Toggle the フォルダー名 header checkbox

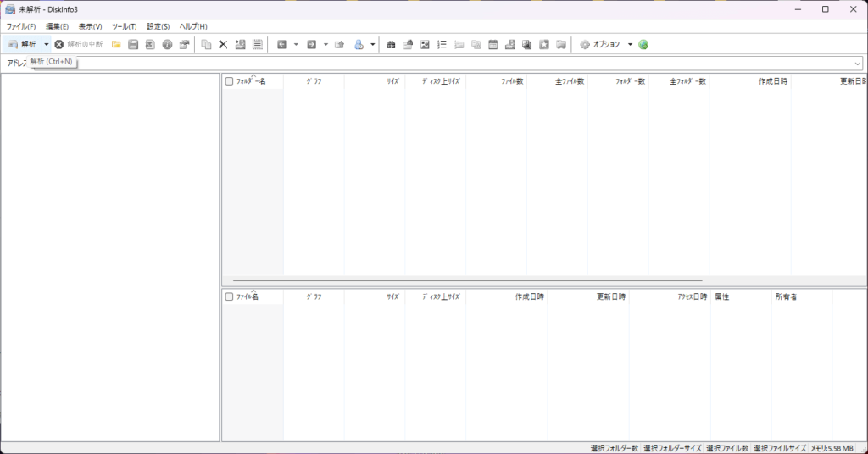coord(229,82)
